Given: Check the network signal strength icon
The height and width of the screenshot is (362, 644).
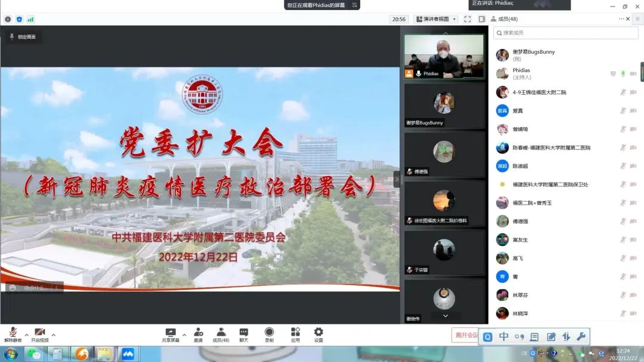Looking at the screenshot, I should (30, 19).
